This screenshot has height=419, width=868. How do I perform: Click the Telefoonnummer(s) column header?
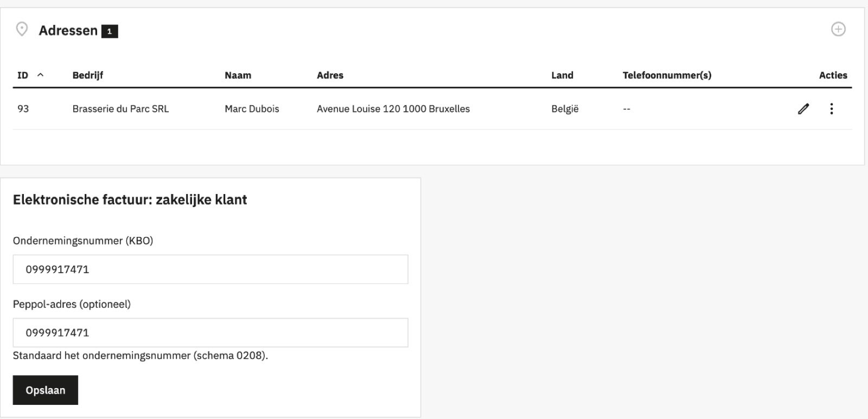click(667, 75)
